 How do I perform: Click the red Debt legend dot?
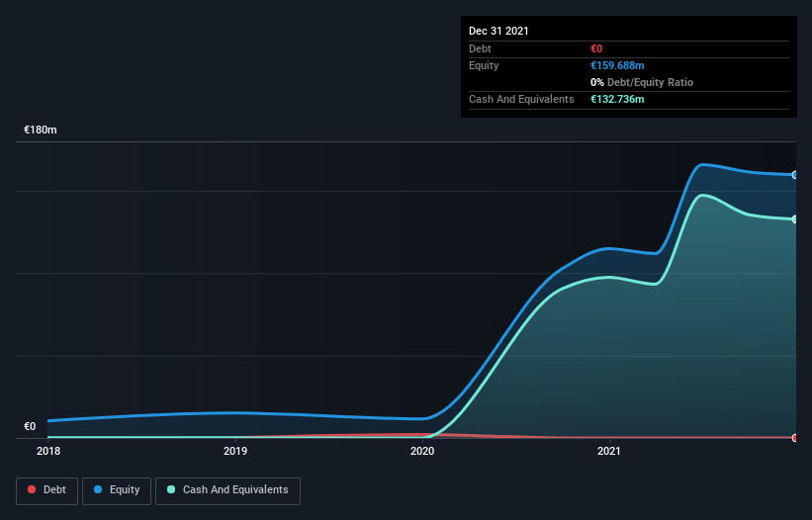point(32,489)
